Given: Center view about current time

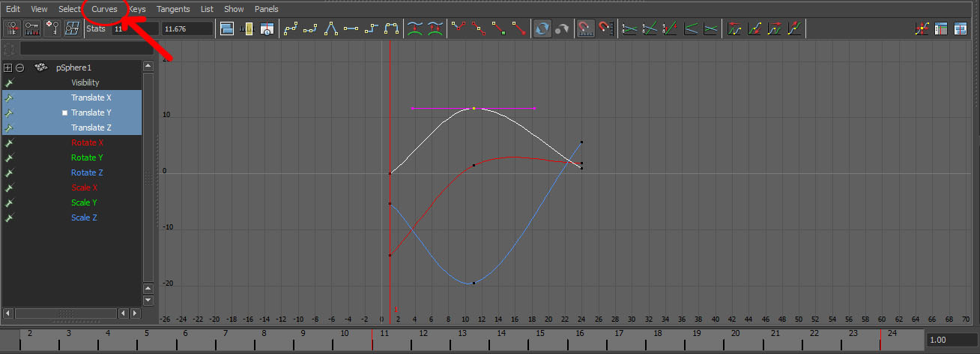Looking at the screenshot, I should coord(267,28).
